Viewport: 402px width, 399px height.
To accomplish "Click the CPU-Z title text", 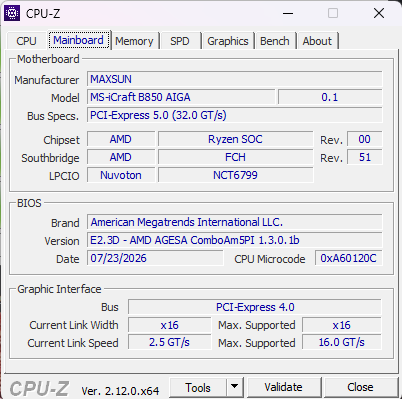I will click(43, 14).
